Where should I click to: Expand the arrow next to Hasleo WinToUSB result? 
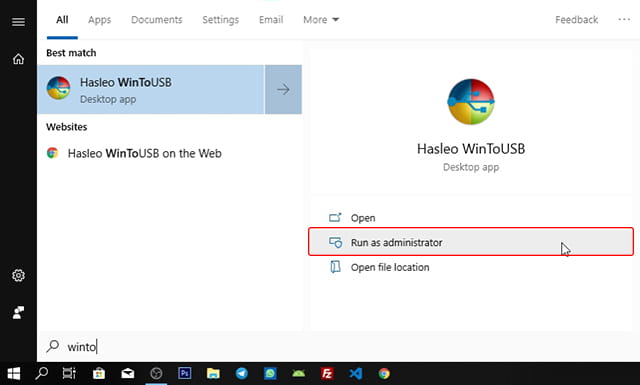click(283, 89)
